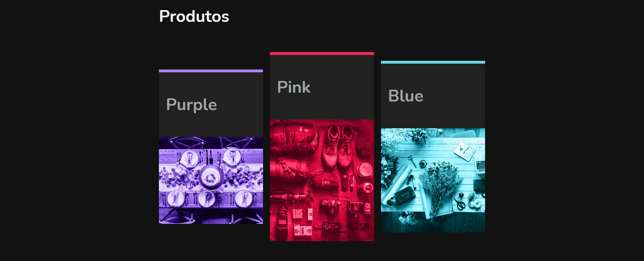
Task: Open the Pink product details
Action: tap(322, 146)
